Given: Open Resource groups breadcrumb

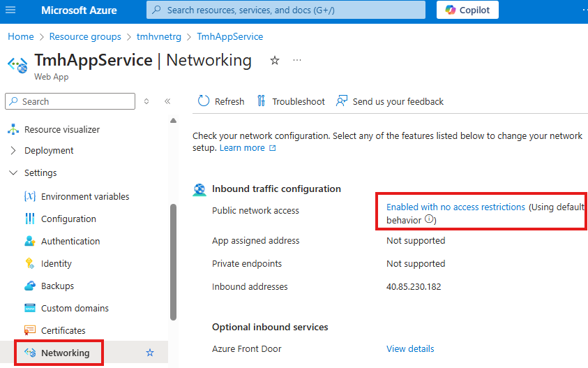Looking at the screenshot, I should [85, 36].
